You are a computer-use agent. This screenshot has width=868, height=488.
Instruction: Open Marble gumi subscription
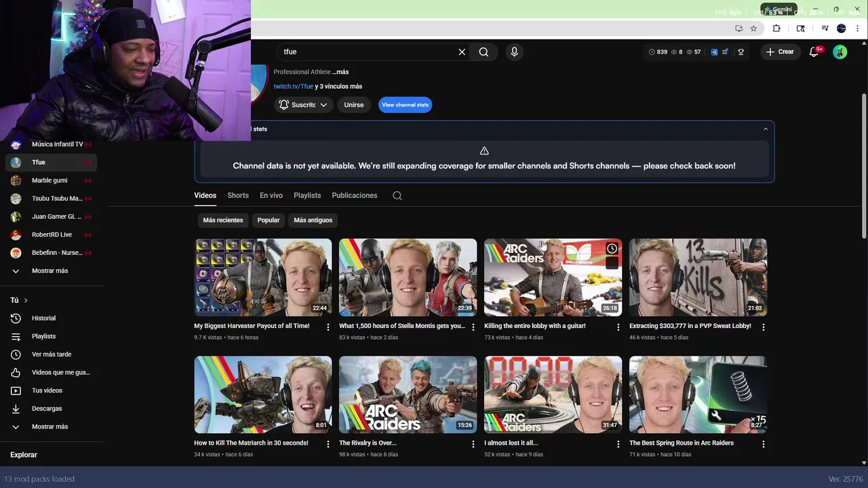click(x=52, y=180)
